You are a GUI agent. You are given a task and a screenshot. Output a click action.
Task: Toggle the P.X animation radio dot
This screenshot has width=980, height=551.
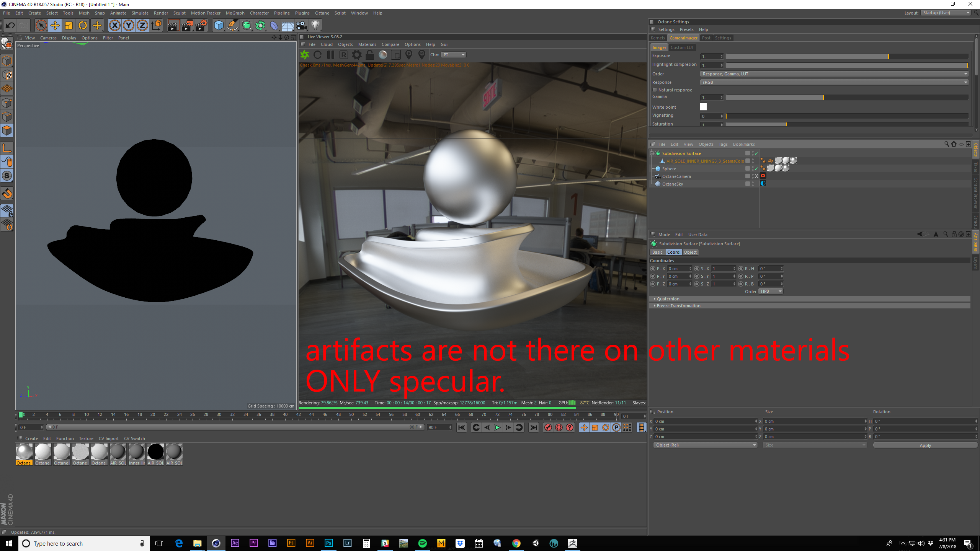click(x=653, y=269)
